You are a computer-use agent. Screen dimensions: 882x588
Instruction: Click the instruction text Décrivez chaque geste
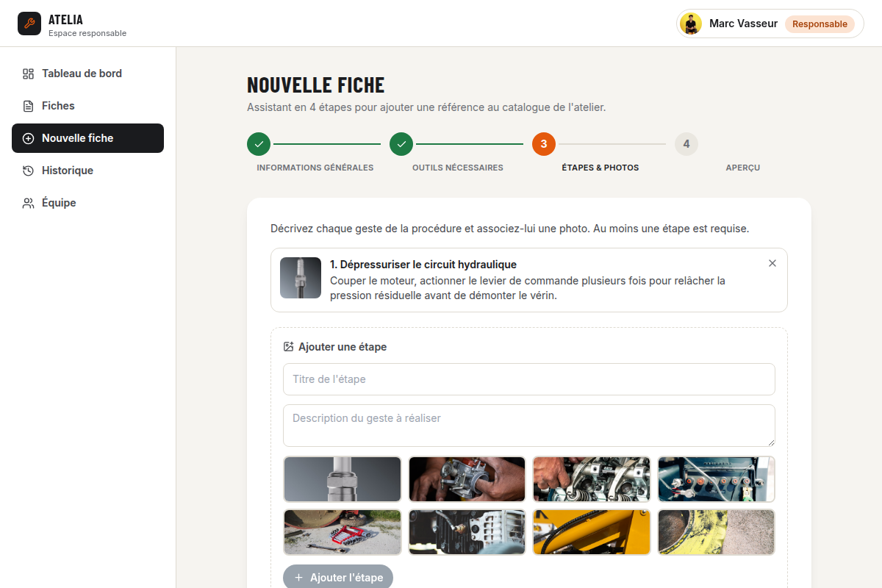(510, 229)
